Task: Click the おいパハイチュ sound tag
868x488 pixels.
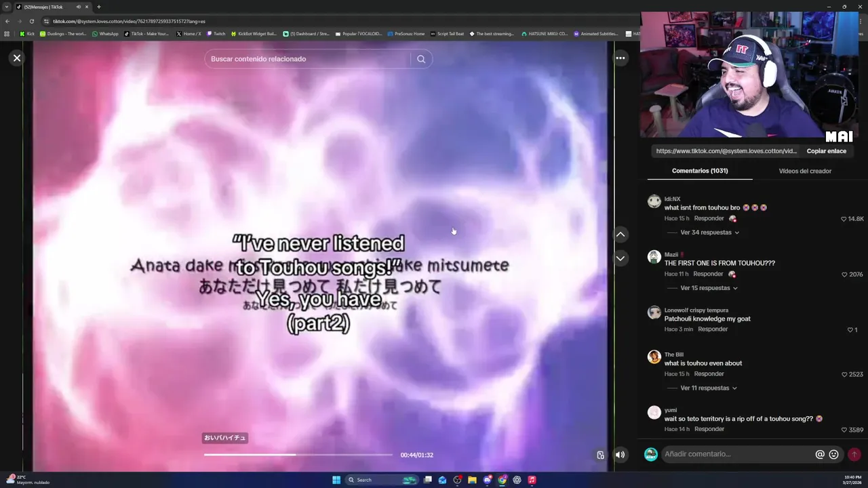Action: [x=225, y=438]
